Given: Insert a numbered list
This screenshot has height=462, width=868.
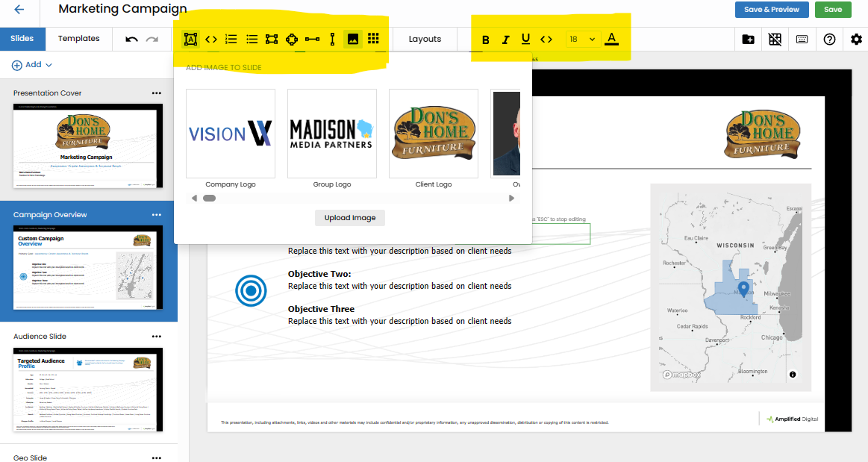Looking at the screenshot, I should click(231, 39).
